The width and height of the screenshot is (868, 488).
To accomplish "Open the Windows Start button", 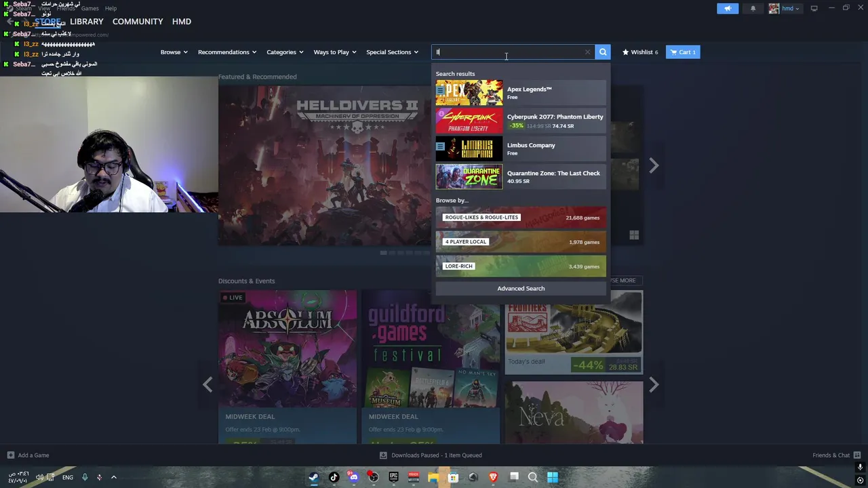I will click(553, 477).
